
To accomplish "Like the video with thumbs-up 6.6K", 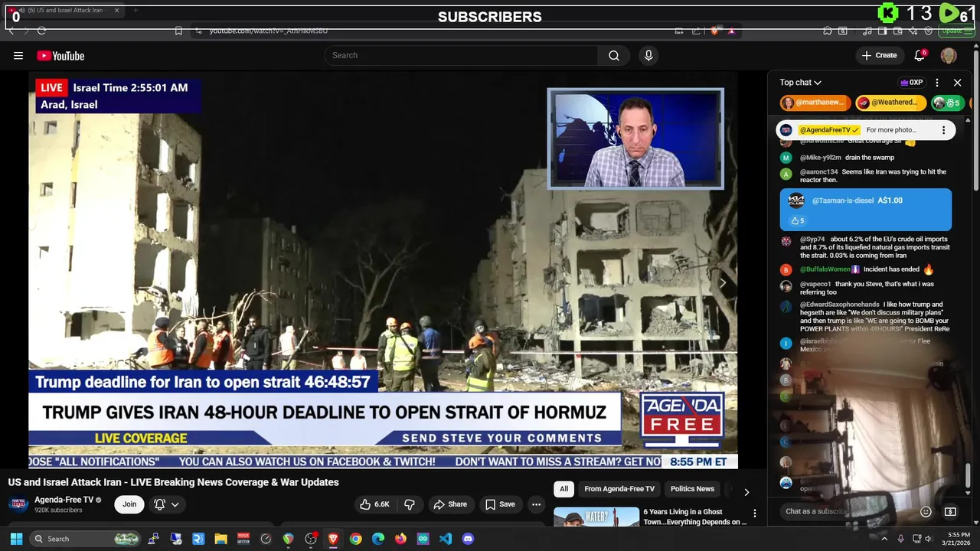I will (x=375, y=504).
